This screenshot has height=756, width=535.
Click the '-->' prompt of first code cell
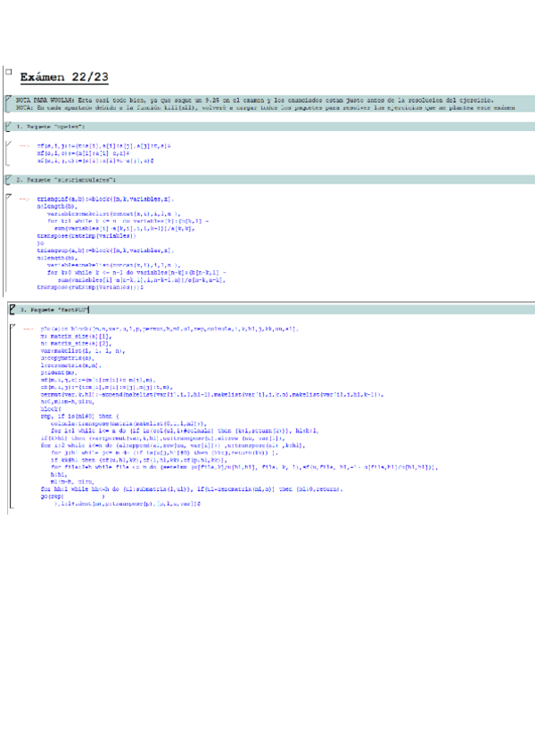click(x=24, y=145)
